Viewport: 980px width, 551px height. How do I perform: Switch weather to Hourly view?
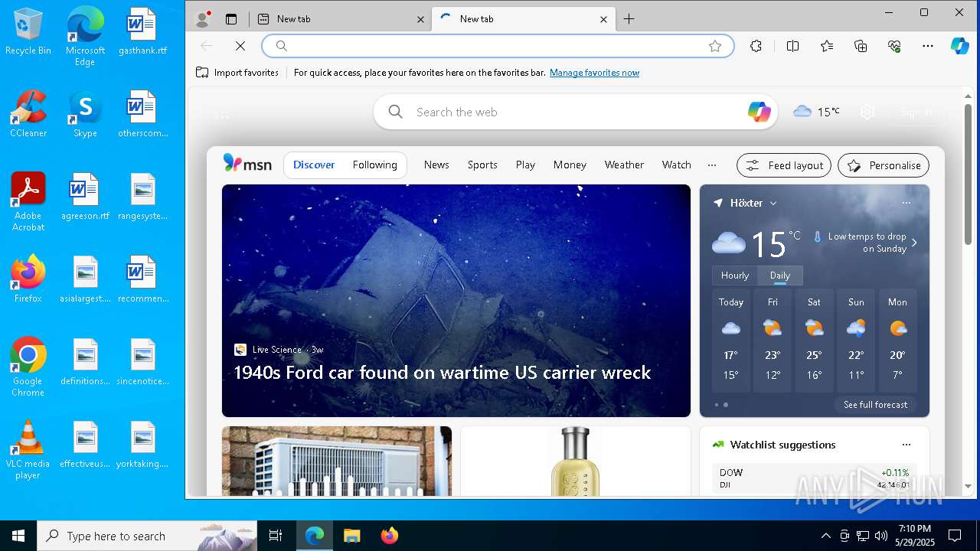tap(735, 275)
